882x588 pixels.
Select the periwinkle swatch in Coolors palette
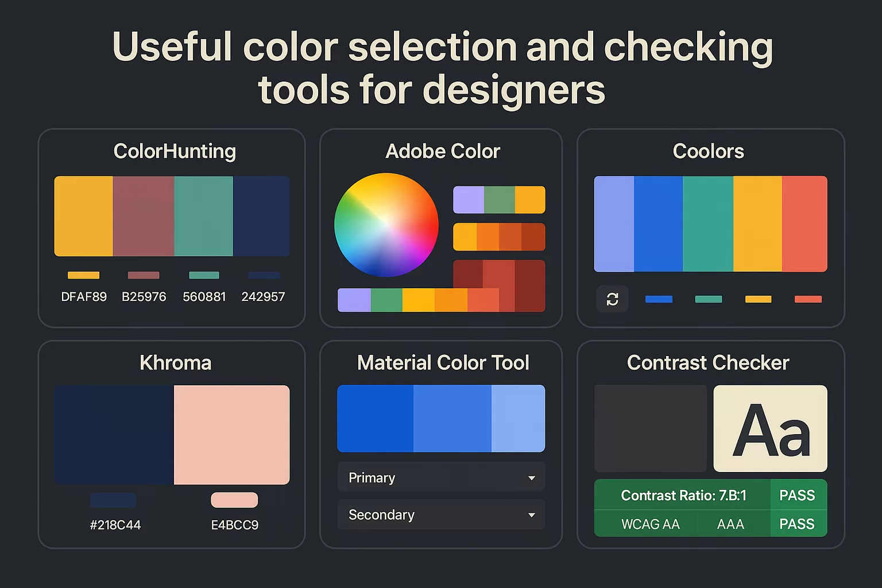614,224
